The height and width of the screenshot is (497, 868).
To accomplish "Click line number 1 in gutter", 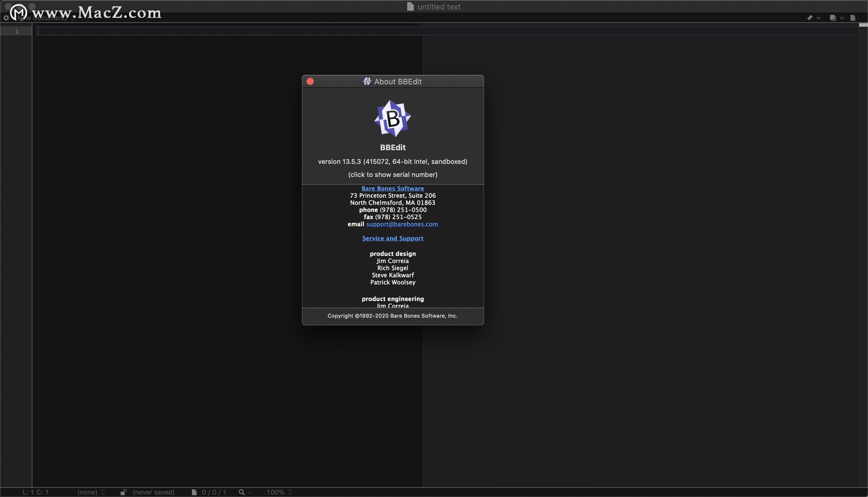I will coord(17,31).
